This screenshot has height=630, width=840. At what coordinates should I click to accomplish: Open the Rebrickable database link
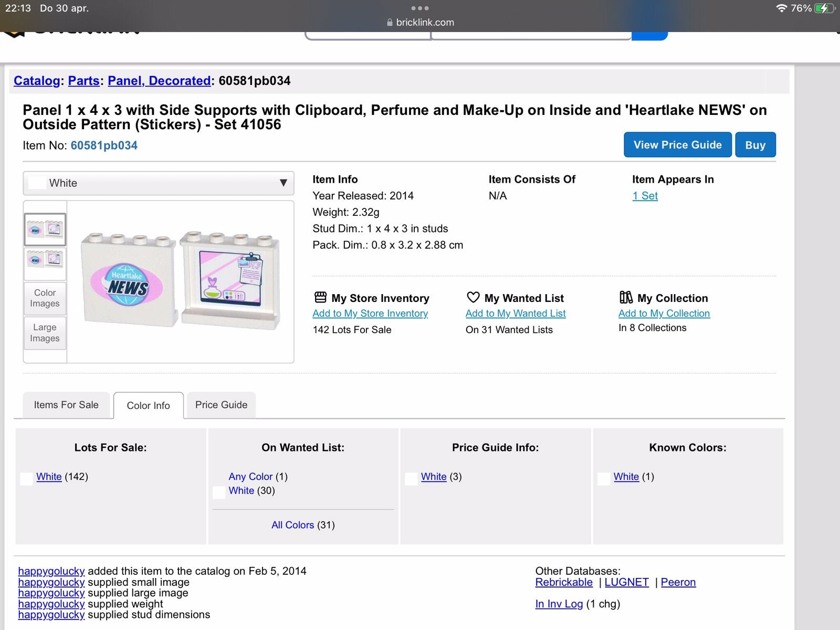(564, 582)
